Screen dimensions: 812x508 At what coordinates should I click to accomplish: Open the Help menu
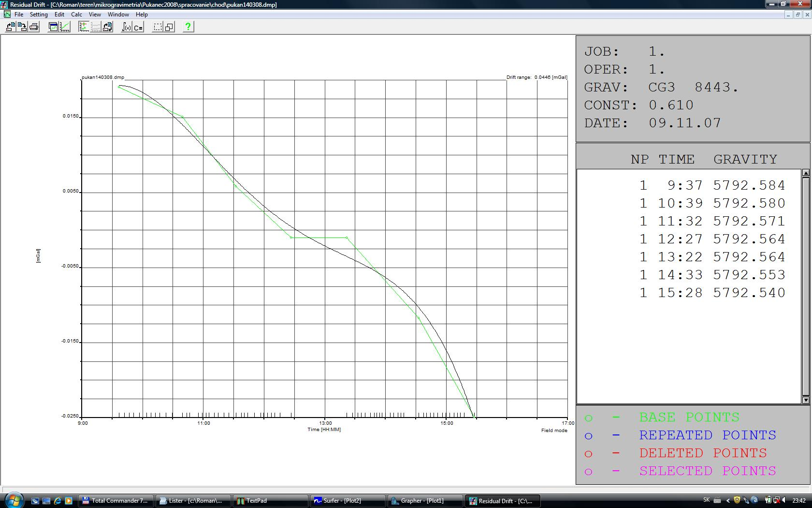(x=142, y=15)
